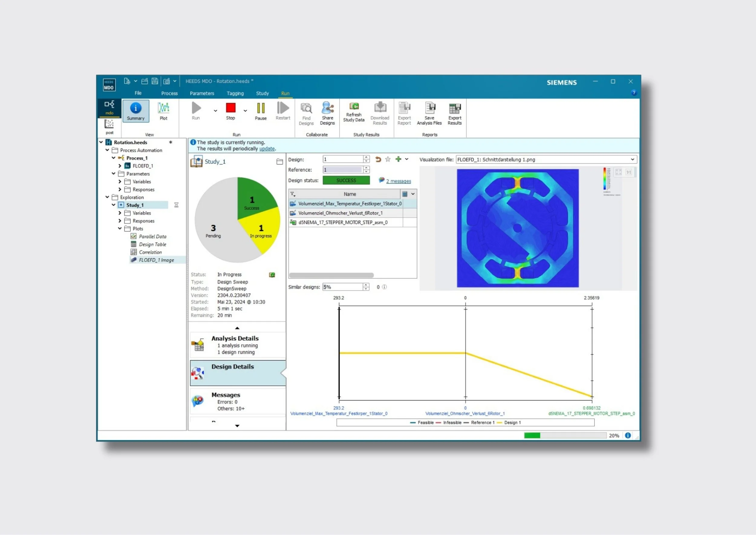The image size is (756, 535).
Task: Collapse the Plots tree node
Action: click(120, 229)
